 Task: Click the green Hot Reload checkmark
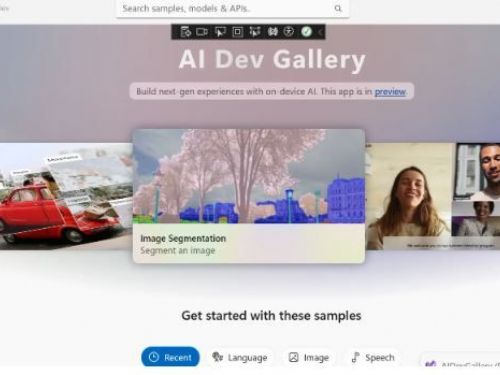[306, 32]
